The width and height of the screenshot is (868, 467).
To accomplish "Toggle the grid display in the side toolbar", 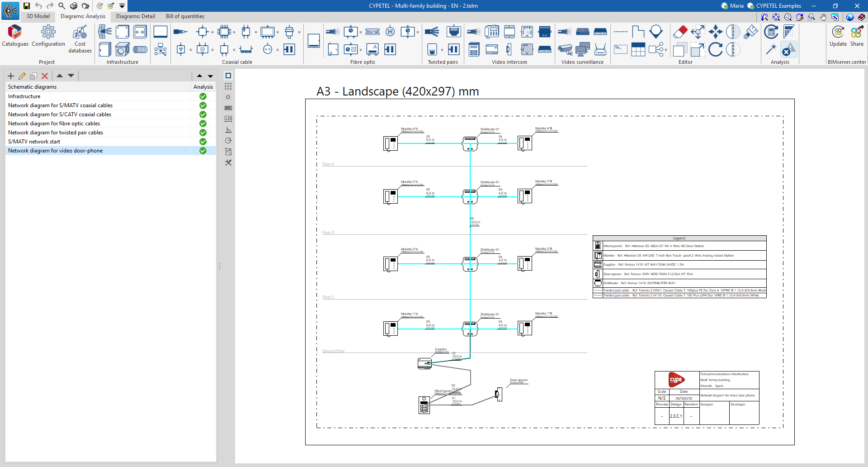I will point(228,86).
